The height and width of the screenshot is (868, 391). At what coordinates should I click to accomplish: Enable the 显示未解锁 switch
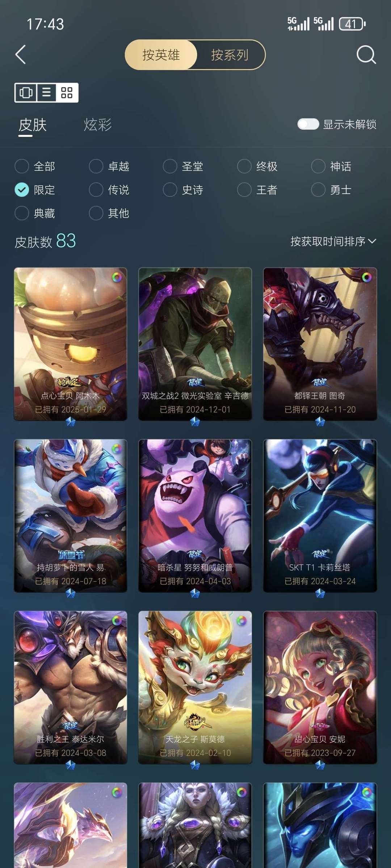[308, 124]
